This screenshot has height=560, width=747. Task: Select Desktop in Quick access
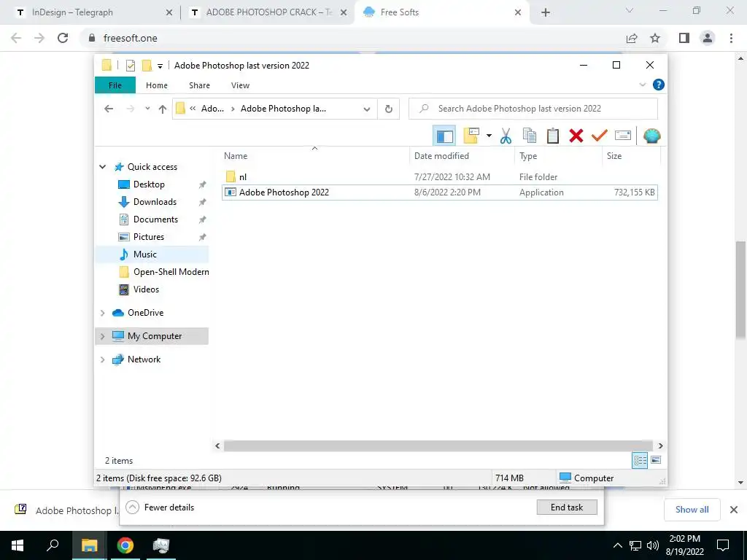click(149, 184)
